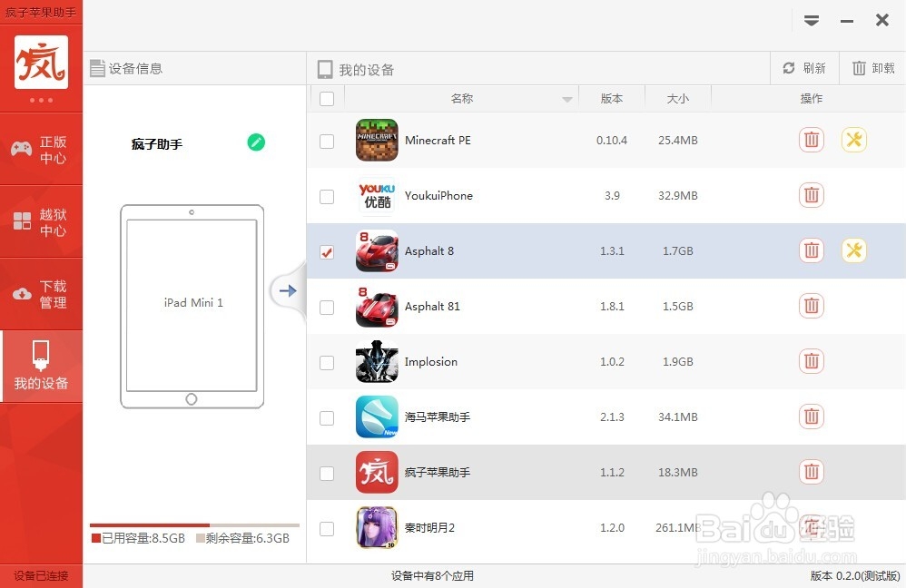Screen dimensions: 906x588
Task: Expand the device panel with the blue arrow
Action: pos(289,290)
